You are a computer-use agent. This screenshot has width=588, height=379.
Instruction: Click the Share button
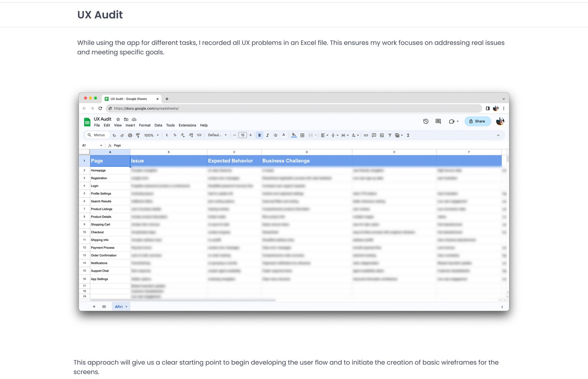click(x=477, y=121)
